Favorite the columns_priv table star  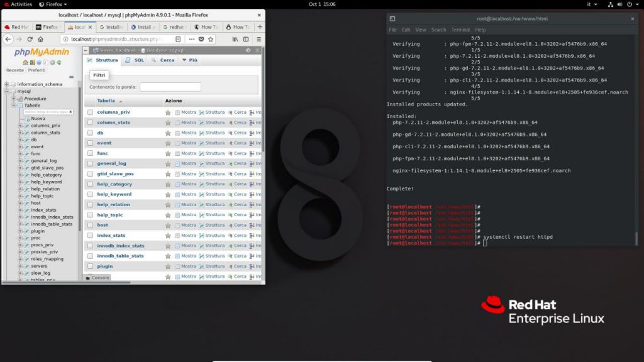[168, 112]
